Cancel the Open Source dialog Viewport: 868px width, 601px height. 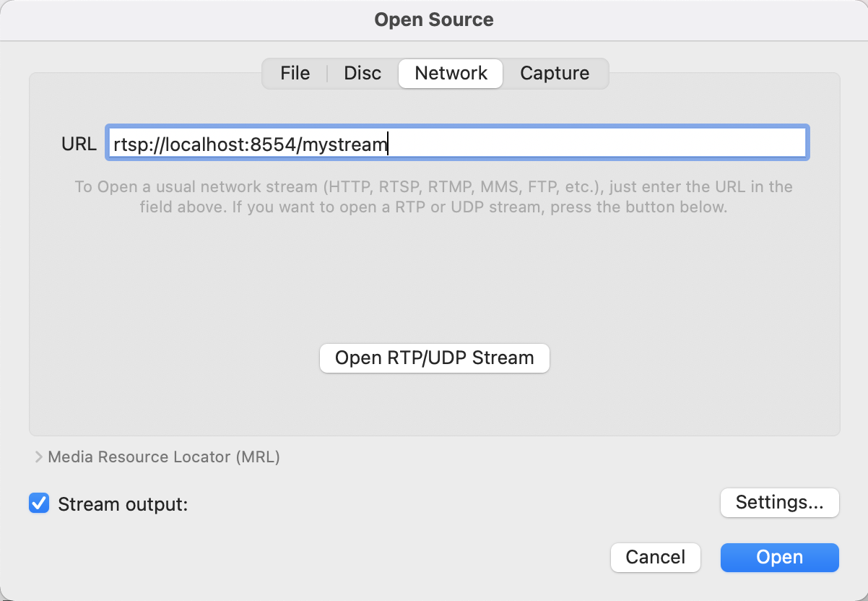[x=655, y=557]
